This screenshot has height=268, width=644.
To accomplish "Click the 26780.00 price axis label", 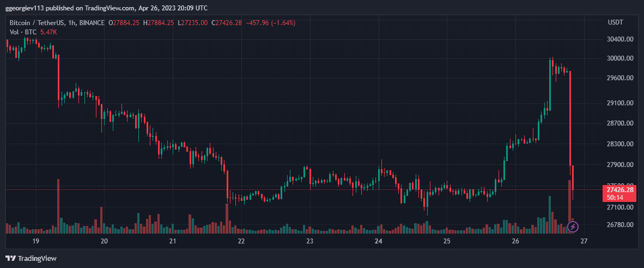I will click(x=619, y=225).
